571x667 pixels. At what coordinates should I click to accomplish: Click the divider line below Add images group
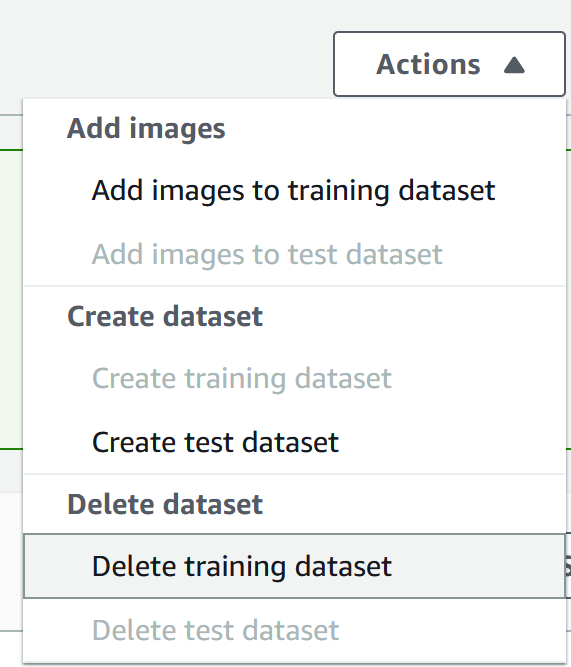(294, 286)
